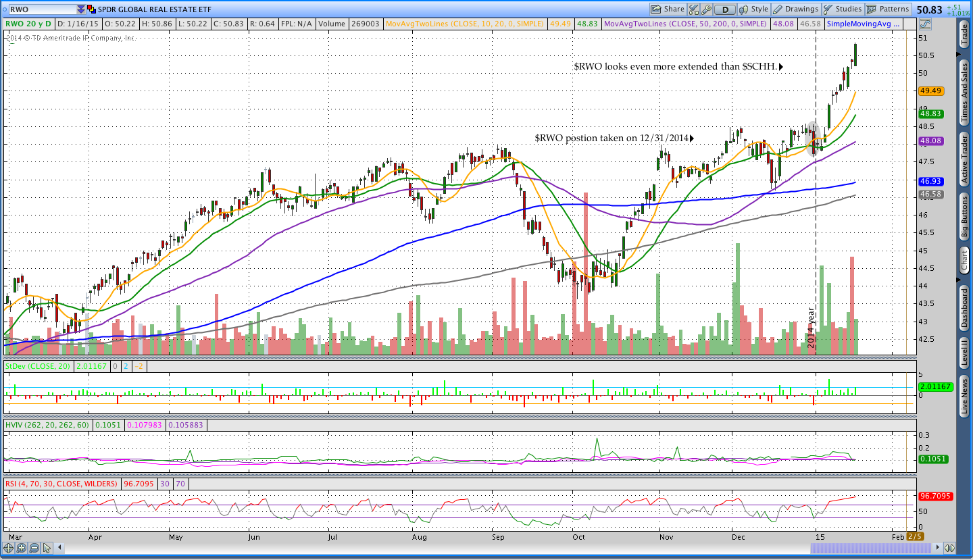Click the red 96.7095 RSI value bubble
Image resolution: width=973 pixels, height=560 pixels.
934,496
